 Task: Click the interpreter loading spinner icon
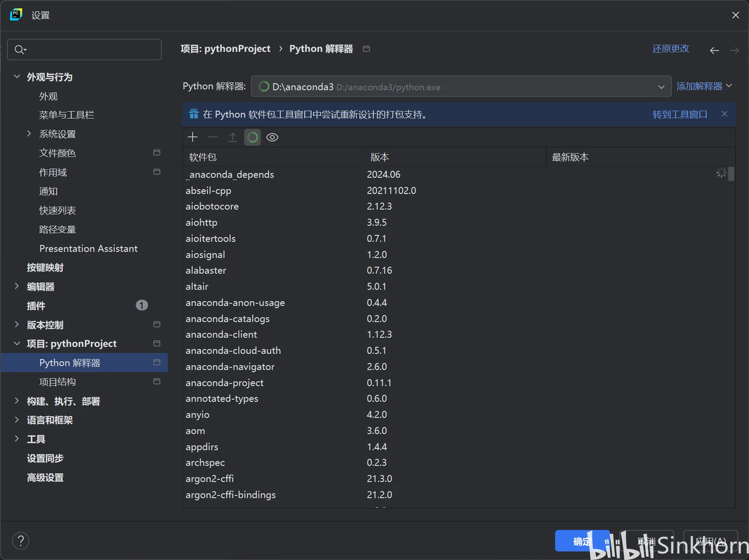click(x=264, y=87)
